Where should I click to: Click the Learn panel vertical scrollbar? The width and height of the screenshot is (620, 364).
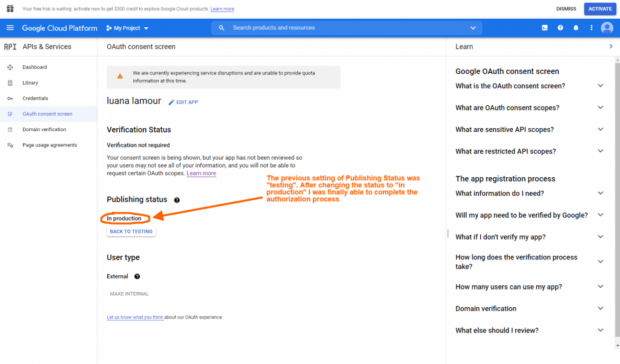click(617, 200)
